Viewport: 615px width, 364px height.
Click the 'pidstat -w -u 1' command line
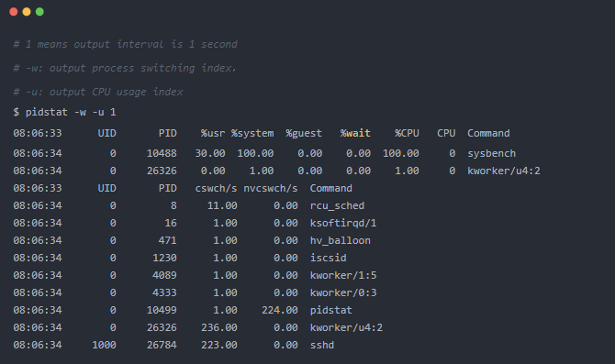pyautogui.click(x=65, y=113)
